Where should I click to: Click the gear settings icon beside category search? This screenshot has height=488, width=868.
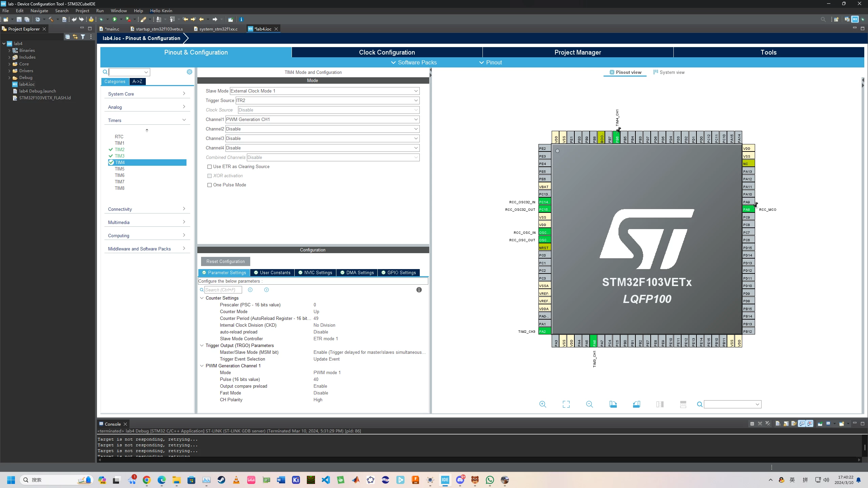190,72
